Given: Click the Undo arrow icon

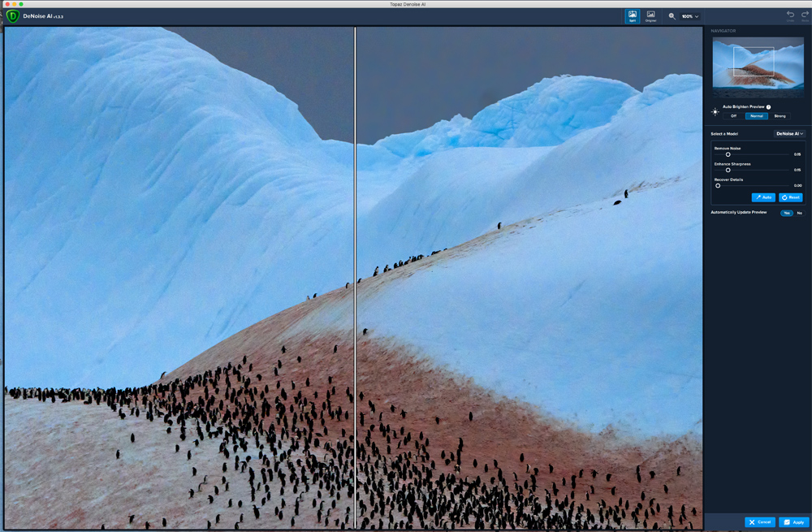Looking at the screenshot, I should 790,16.
